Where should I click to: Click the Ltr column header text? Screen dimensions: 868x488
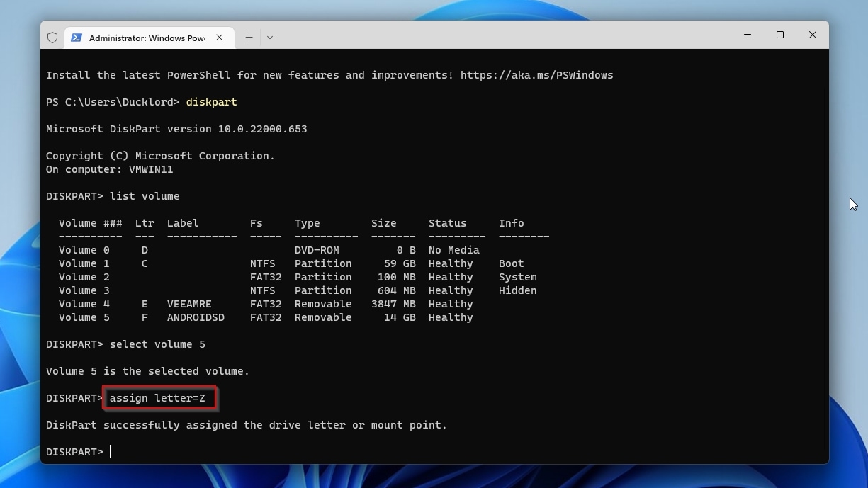[x=144, y=222]
